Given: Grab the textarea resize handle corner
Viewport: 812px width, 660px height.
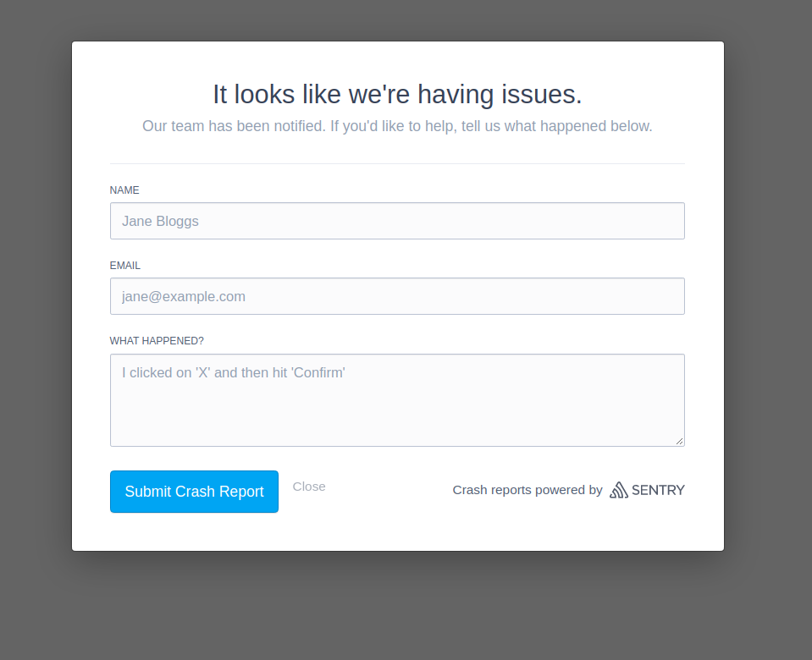Looking at the screenshot, I should (x=679, y=441).
